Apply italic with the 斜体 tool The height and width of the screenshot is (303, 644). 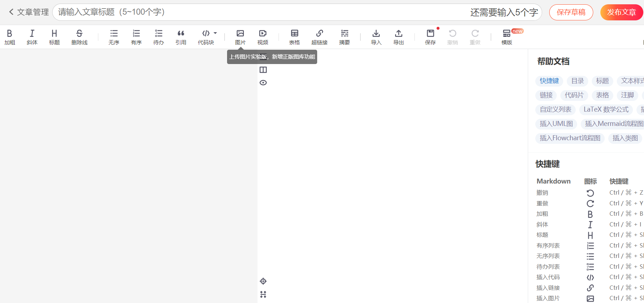click(32, 37)
